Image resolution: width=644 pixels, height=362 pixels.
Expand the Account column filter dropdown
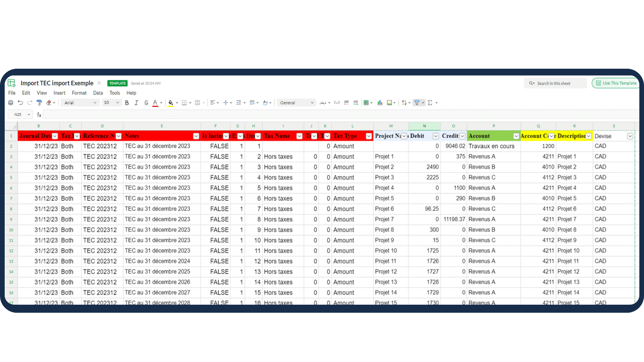516,136
